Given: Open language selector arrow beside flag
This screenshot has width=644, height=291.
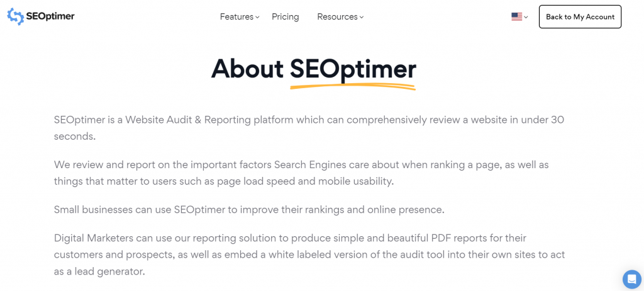Looking at the screenshot, I should click(526, 17).
